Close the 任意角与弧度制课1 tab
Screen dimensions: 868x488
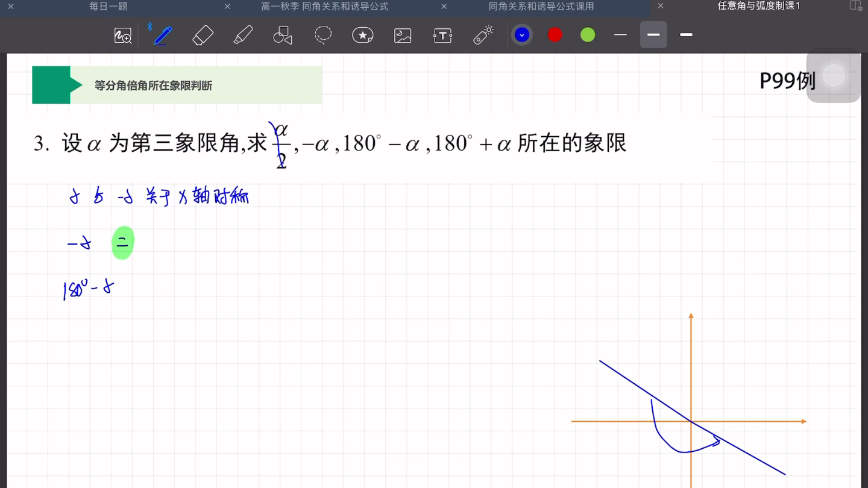tap(660, 6)
